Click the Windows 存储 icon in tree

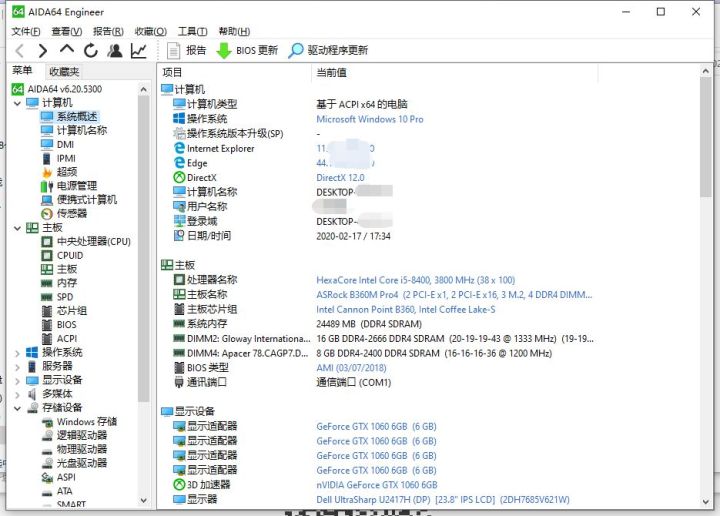pos(47,422)
